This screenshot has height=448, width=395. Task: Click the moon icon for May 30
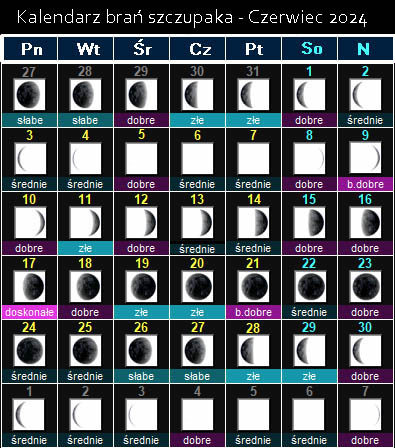click(x=197, y=94)
